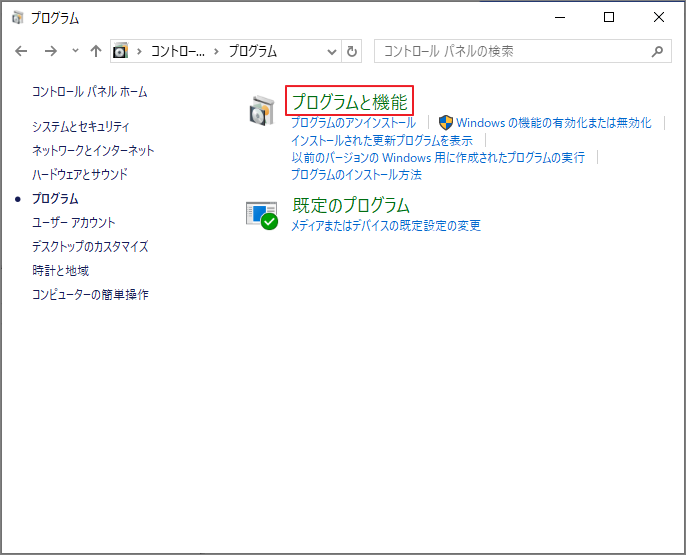Screen dimensions: 686x555
Task: Open address bar history dropdown
Action: click(x=332, y=52)
